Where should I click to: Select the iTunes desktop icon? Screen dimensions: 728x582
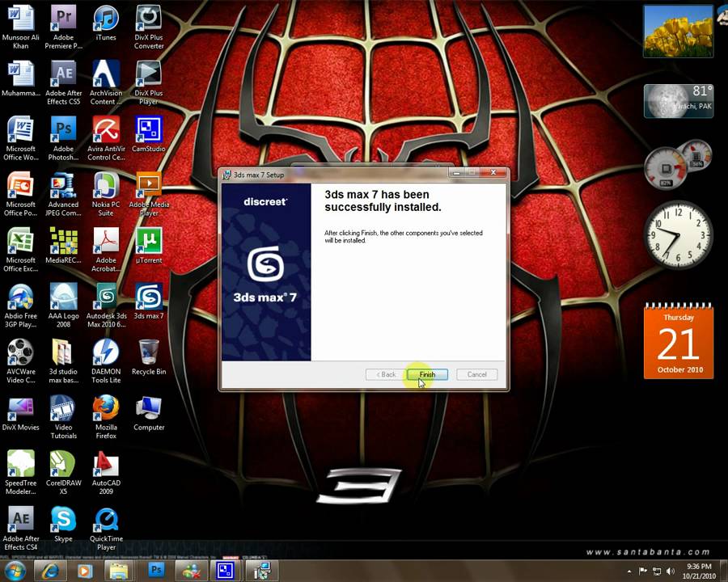coord(106,23)
